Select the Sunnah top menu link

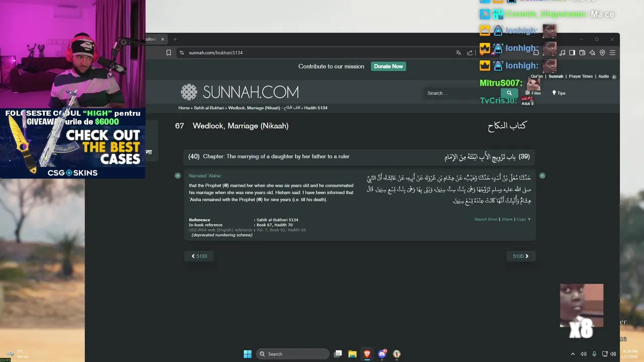click(x=556, y=76)
